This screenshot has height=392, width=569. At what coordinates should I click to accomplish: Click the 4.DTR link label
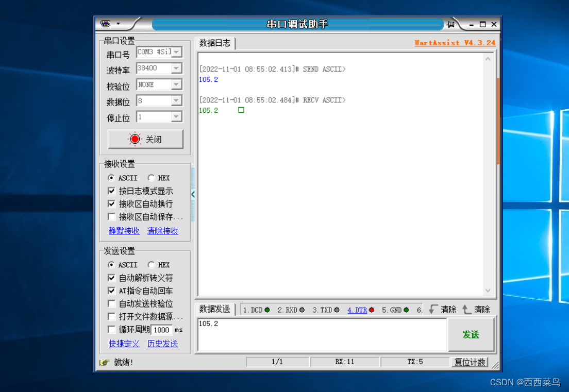click(x=357, y=310)
